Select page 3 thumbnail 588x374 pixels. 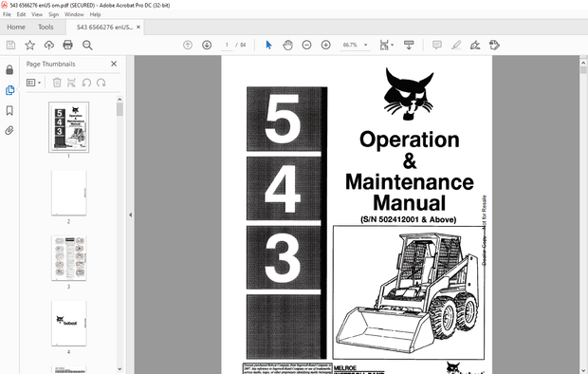click(68, 258)
